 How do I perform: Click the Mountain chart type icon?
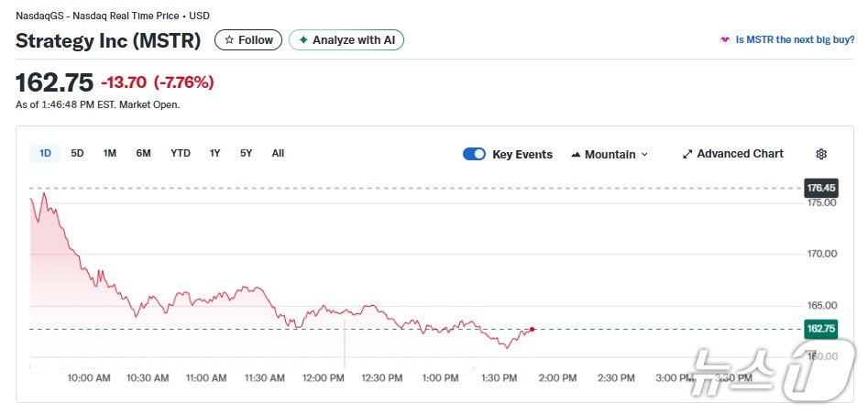pos(577,154)
